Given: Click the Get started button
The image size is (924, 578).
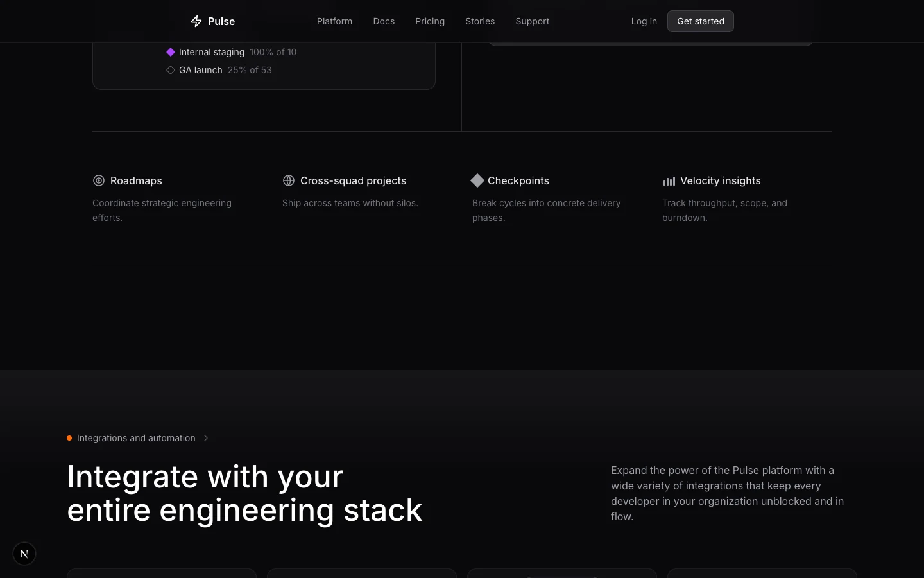Looking at the screenshot, I should tap(701, 21).
